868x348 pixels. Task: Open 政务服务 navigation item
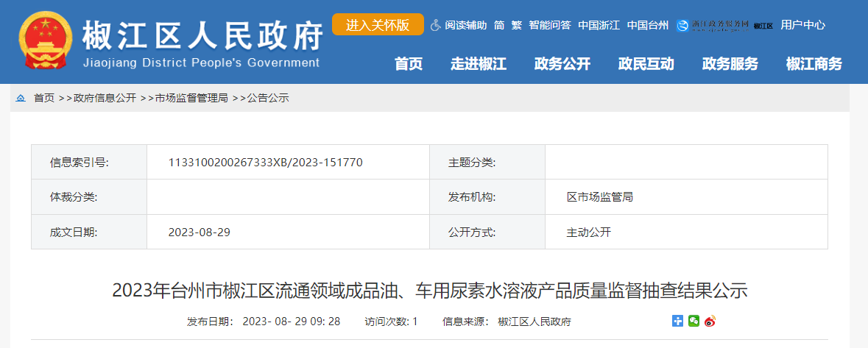730,64
